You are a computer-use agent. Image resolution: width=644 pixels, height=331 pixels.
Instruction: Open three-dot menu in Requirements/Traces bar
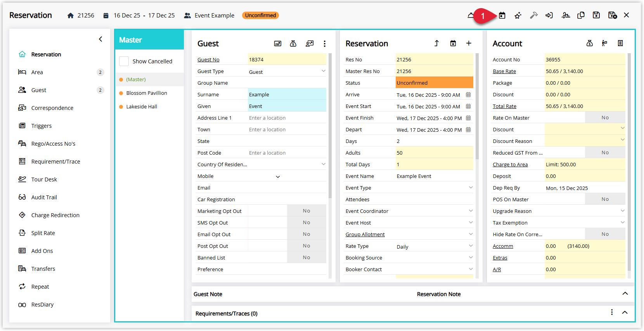coord(612,312)
